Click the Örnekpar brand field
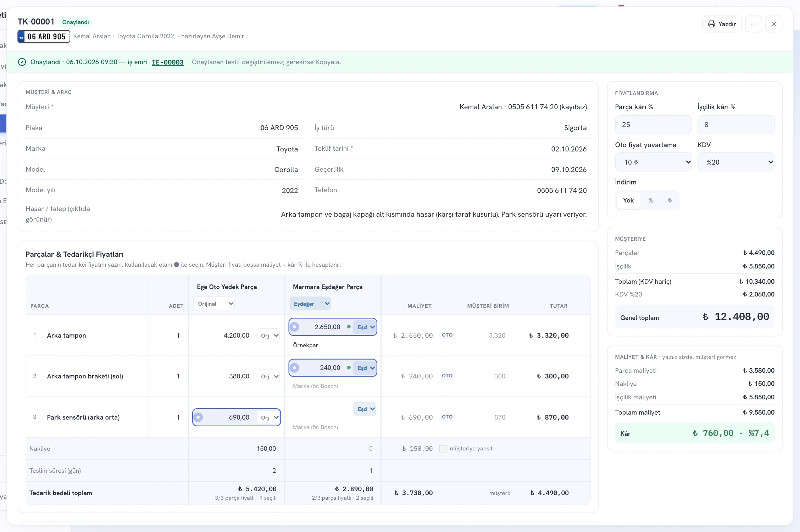This screenshot has width=800, height=532. pos(333,345)
